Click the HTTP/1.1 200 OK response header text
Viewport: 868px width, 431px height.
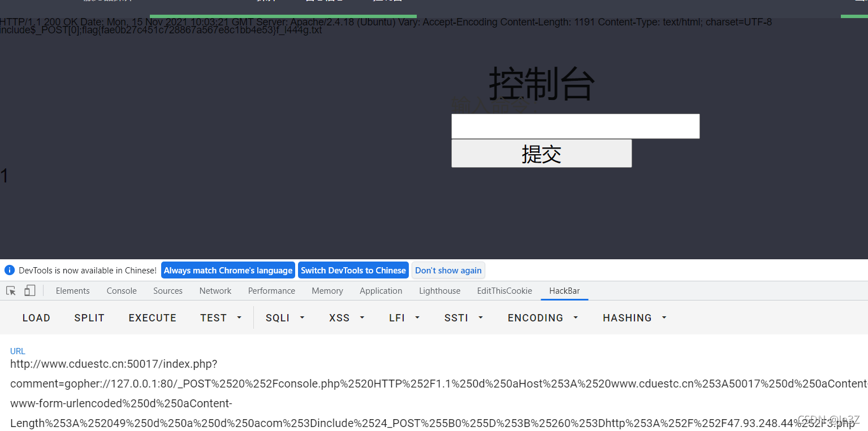point(386,22)
